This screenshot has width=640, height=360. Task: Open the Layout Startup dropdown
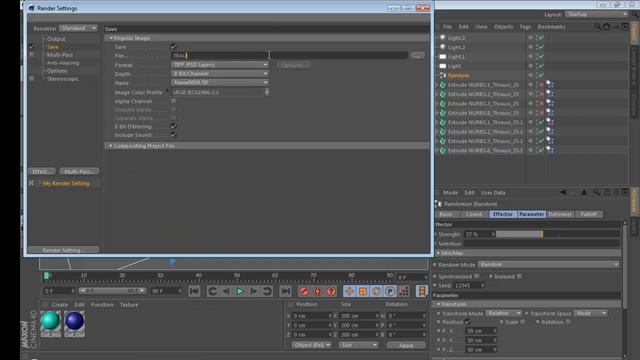596,14
